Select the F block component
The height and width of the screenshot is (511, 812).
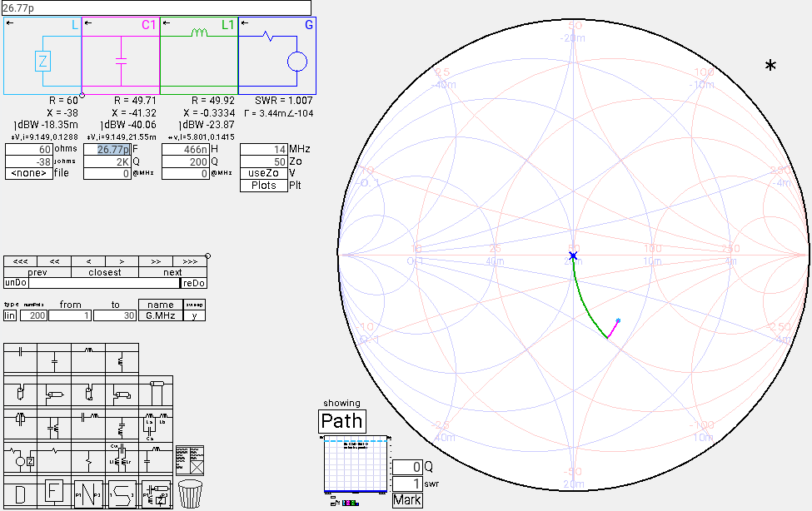click(54, 493)
